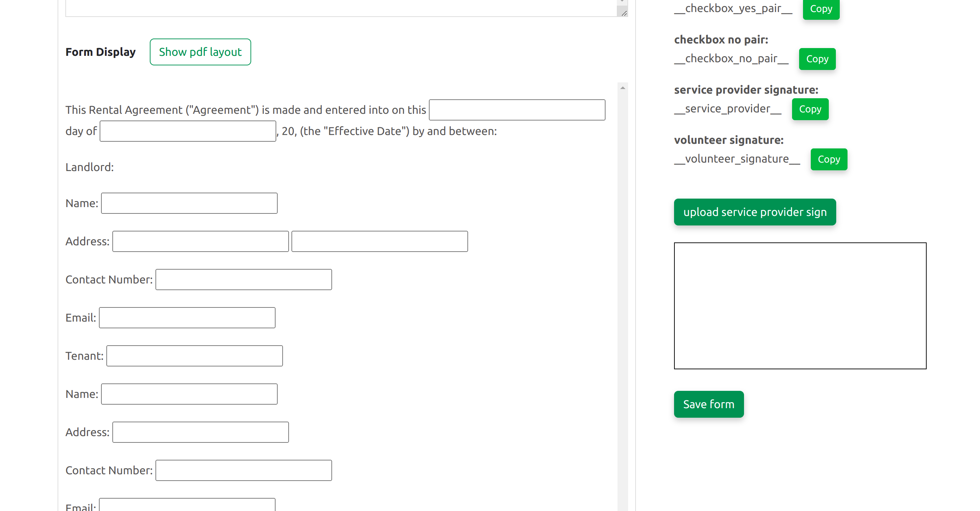Click the Landlord Email input field
Viewport: 980px width, 511px height.
tap(187, 318)
